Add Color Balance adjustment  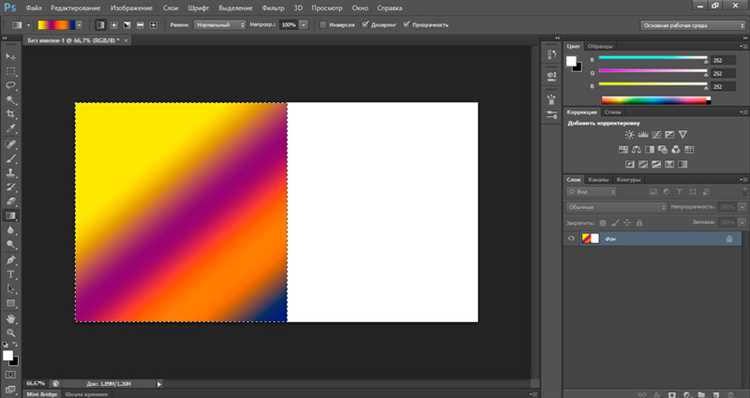point(636,150)
